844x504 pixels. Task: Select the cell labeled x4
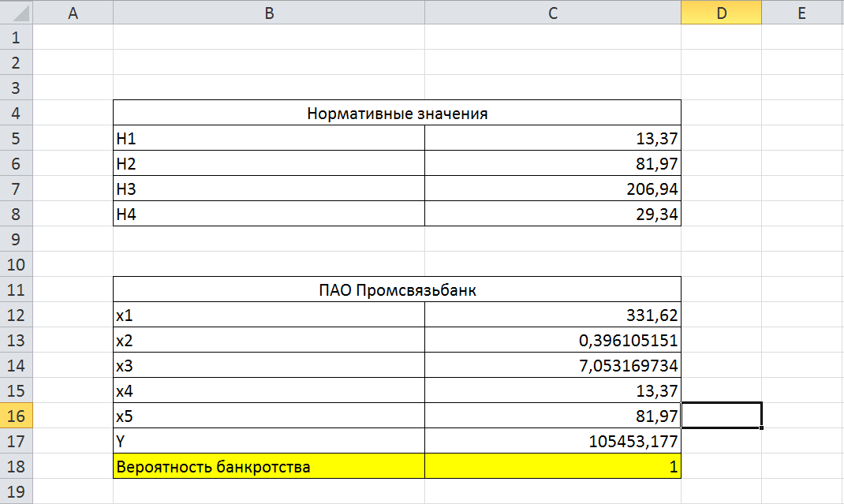(269, 390)
